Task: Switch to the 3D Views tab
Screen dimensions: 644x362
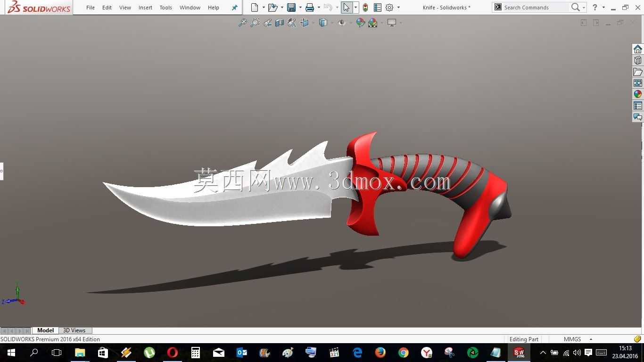Action: (x=74, y=330)
